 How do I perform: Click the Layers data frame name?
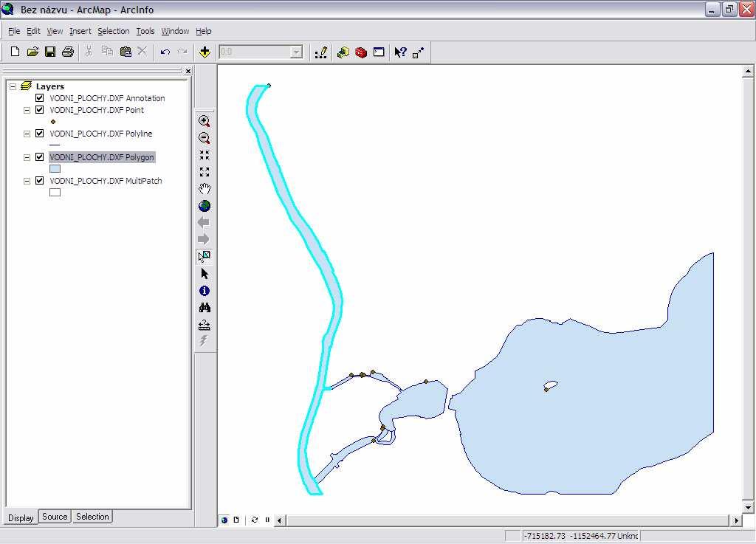point(49,86)
